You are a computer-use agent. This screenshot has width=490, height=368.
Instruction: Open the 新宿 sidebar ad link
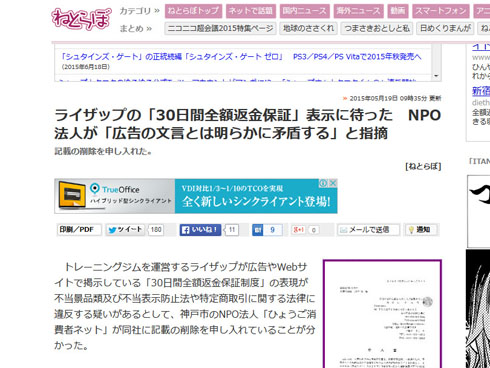[x=481, y=91]
